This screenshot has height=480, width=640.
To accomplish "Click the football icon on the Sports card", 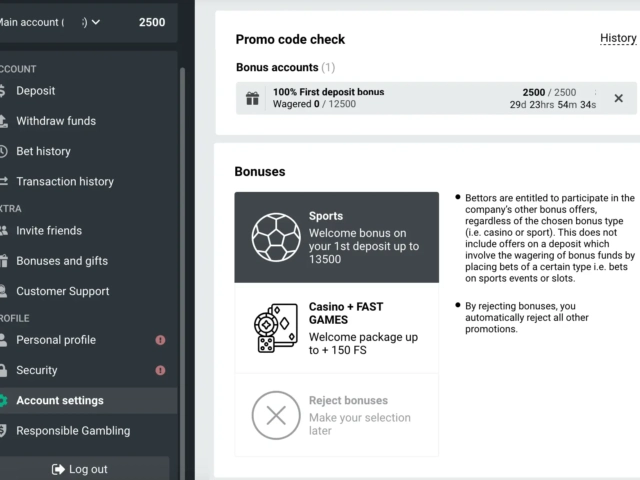I will point(276,237).
